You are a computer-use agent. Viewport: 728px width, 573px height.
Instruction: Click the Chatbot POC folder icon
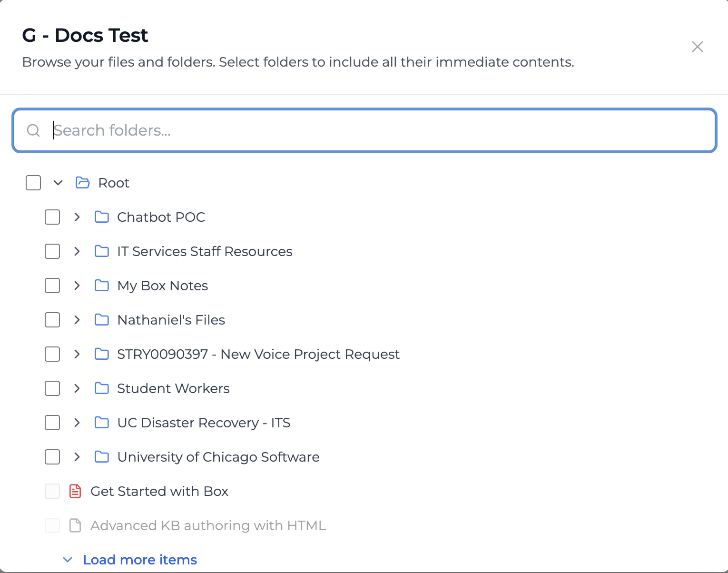click(x=102, y=217)
